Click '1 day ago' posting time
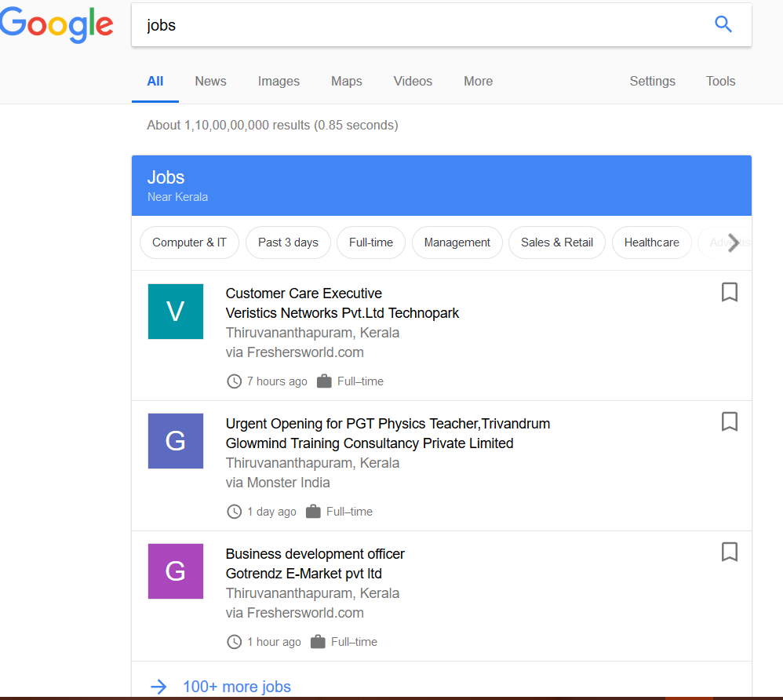Screen dimensions: 783x700 271,512
